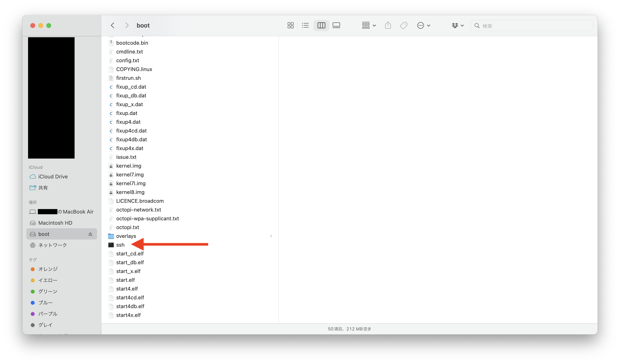The height and width of the screenshot is (364, 620).
Task: Click the search field
Action: (532, 26)
